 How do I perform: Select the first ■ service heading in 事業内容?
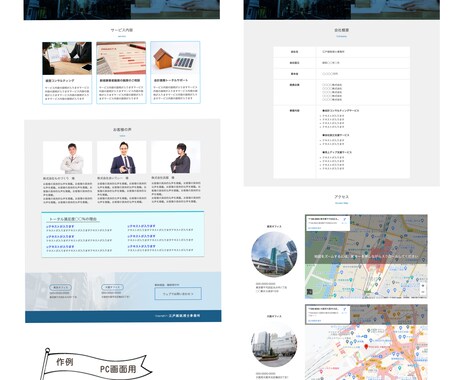click(x=341, y=110)
